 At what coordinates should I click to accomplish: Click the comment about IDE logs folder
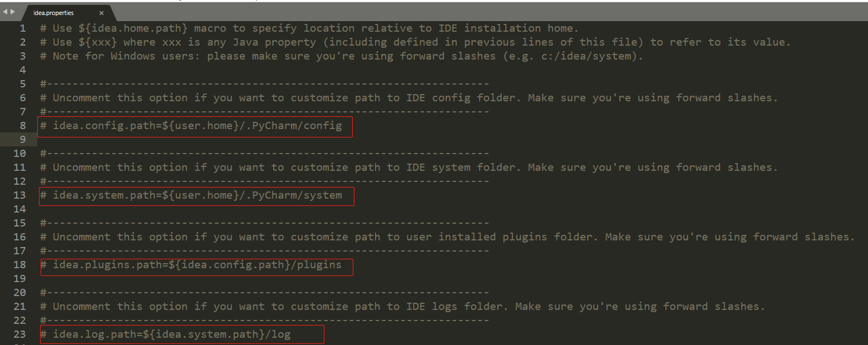point(403,306)
